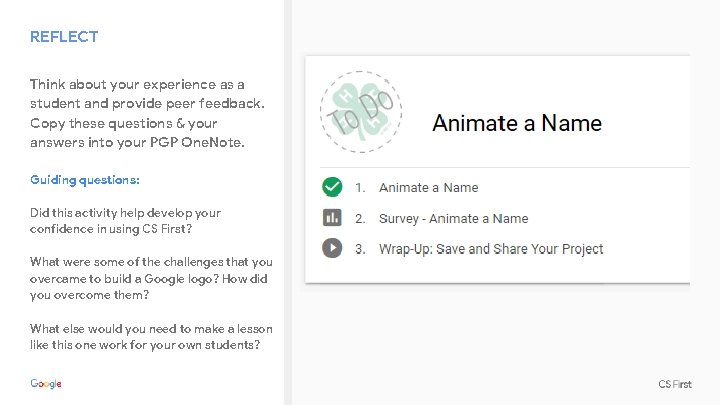Click the question starting What else would you need
This screenshot has height=405, width=720.
[x=150, y=336]
